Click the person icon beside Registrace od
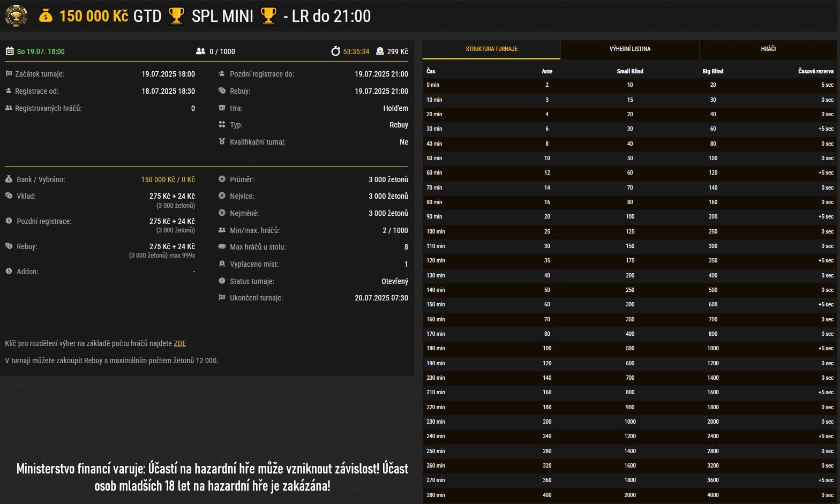The height and width of the screenshot is (504, 840). click(x=9, y=91)
